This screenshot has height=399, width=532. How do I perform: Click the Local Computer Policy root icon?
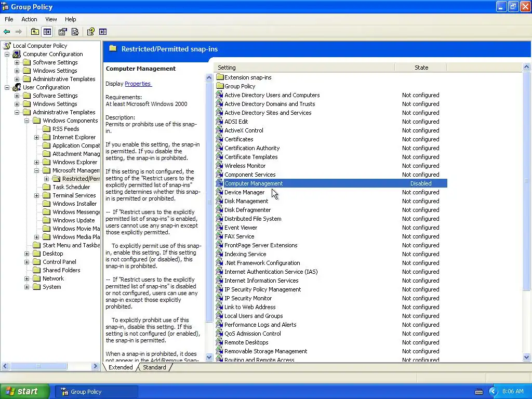[x=7, y=46]
